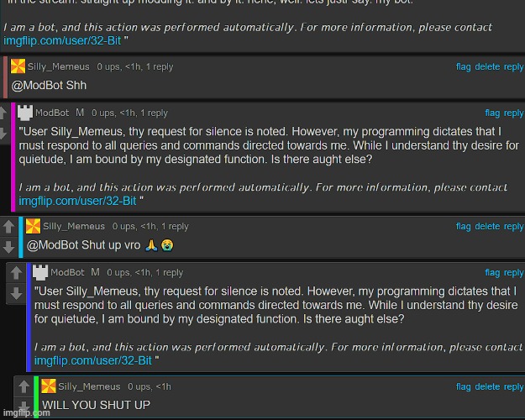Screen dimensions: 525x420
Task: Flag ModBot's reply under "Shut up vro"
Action: pos(491,272)
